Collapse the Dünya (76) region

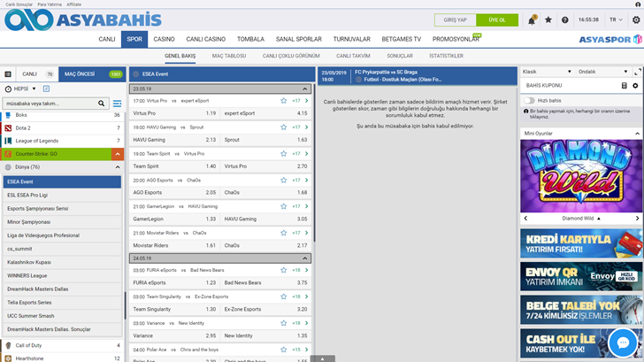click(118, 167)
